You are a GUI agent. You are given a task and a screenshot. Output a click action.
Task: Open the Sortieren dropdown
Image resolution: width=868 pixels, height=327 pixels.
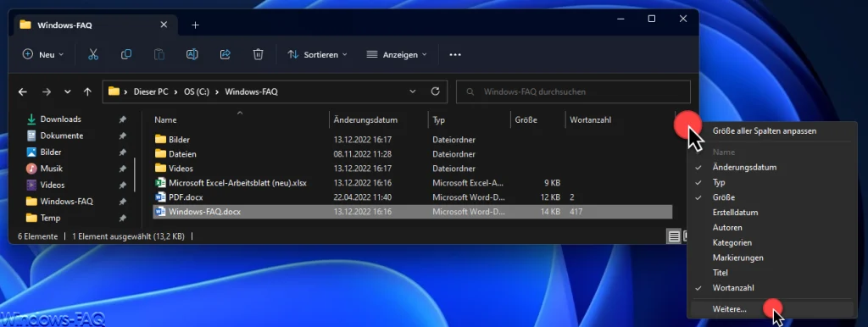[x=317, y=54]
